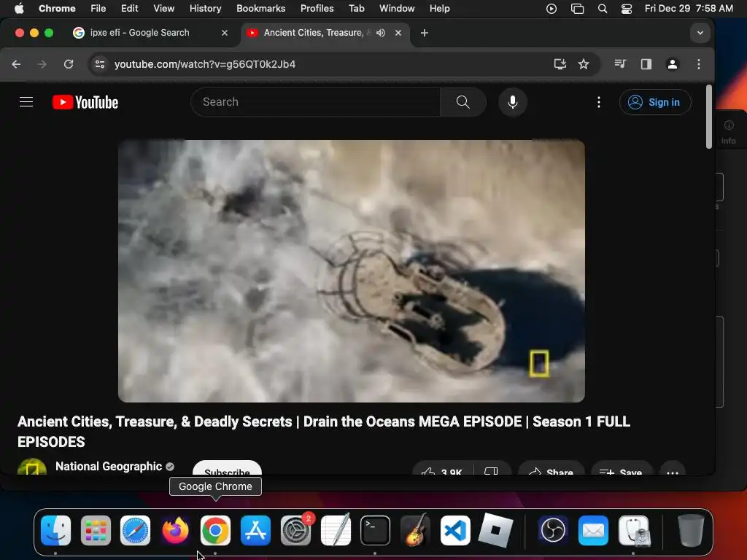Bookmark this page with the star

584,64
